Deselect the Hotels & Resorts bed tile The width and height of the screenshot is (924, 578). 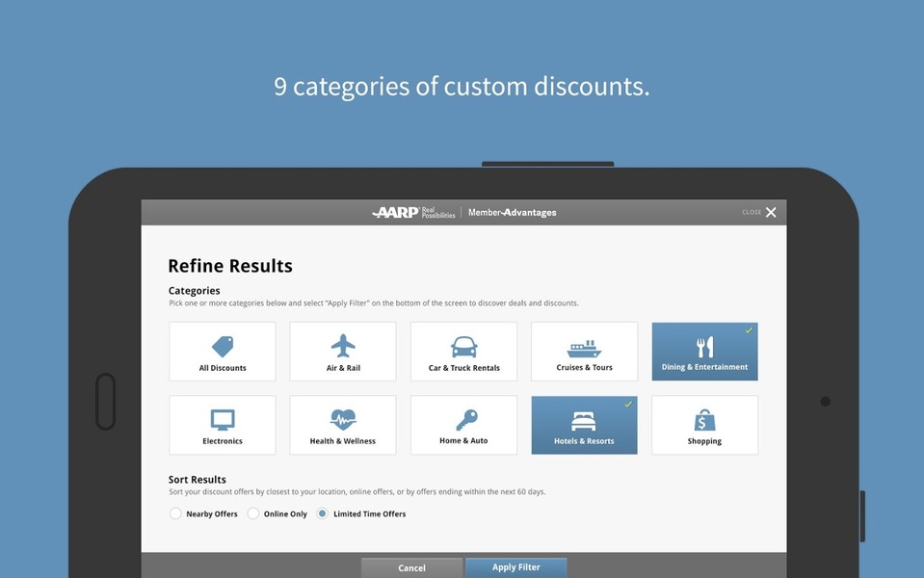(584, 425)
